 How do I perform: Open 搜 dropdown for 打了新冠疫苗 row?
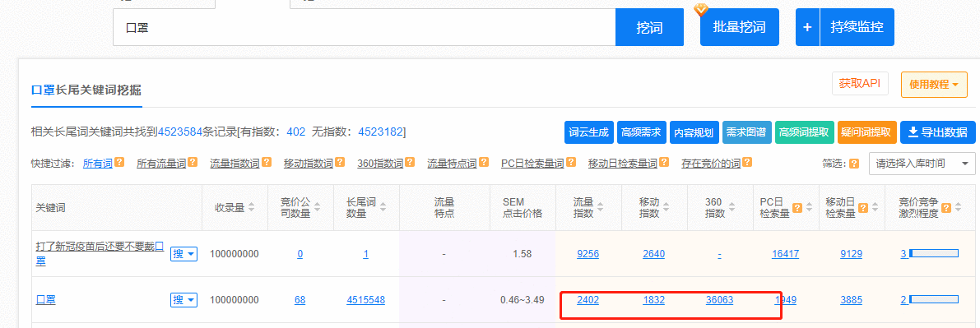coord(183,254)
